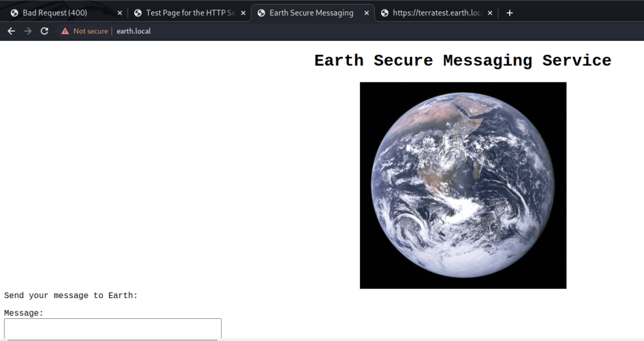Click the Earth Secure Messaging Service heading
644x341 pixels.
(x=463, y=61)
